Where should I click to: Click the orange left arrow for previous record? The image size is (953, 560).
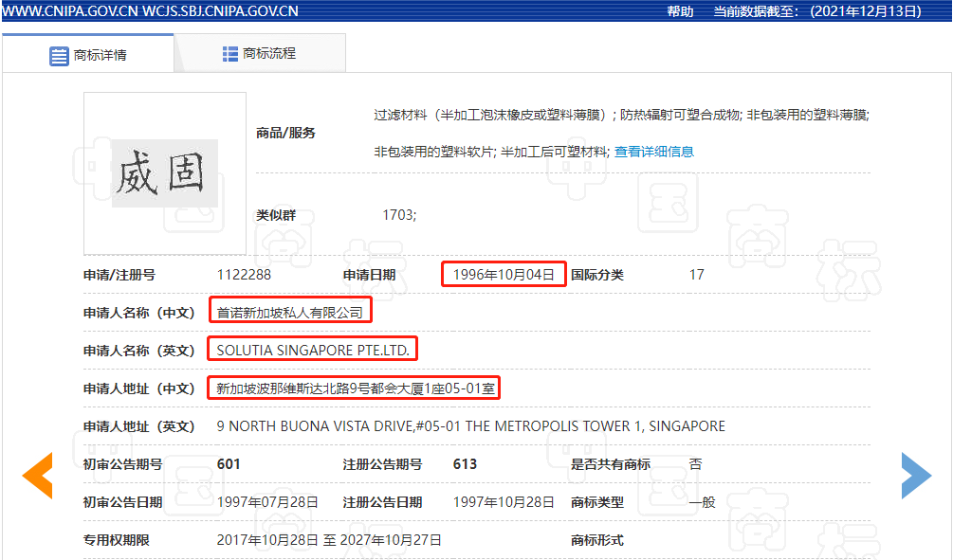click(x=37, y=477)
